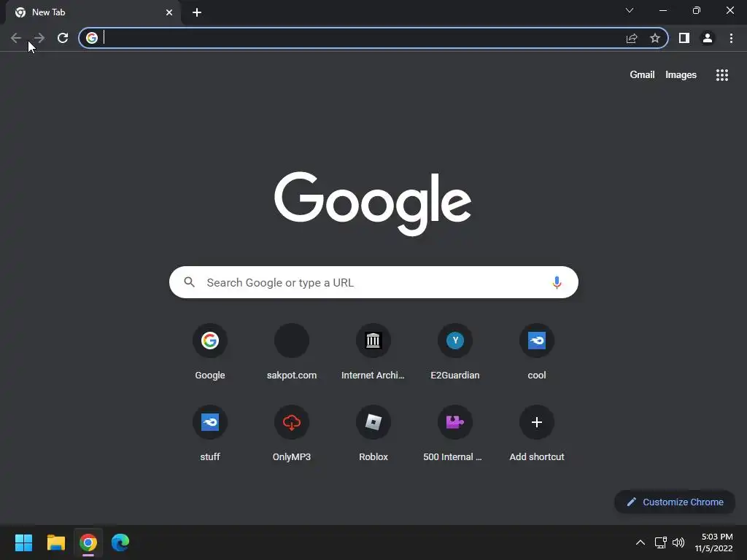Click the Add shortcut button

(537, 433)
